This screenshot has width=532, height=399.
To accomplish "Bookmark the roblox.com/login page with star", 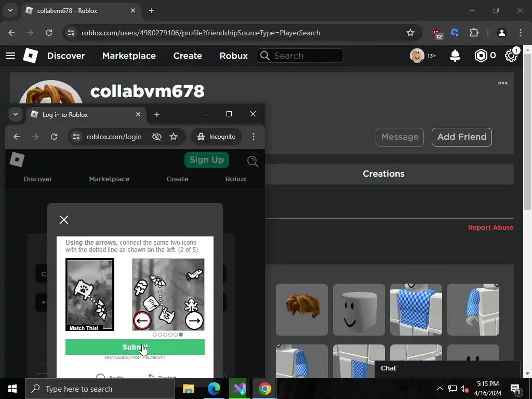I will [174, 137].
